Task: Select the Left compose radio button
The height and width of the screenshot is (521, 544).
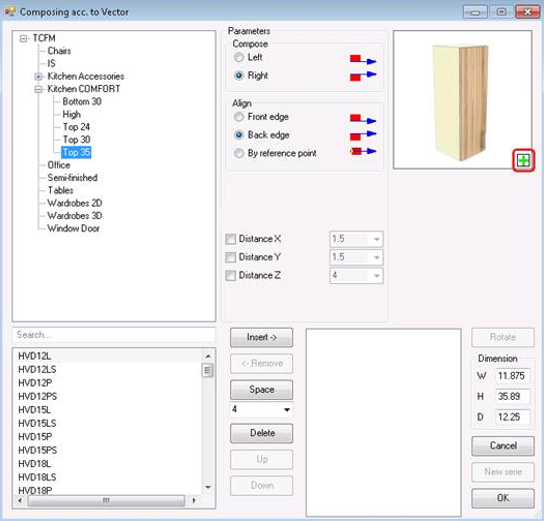Action: point(239,57)
